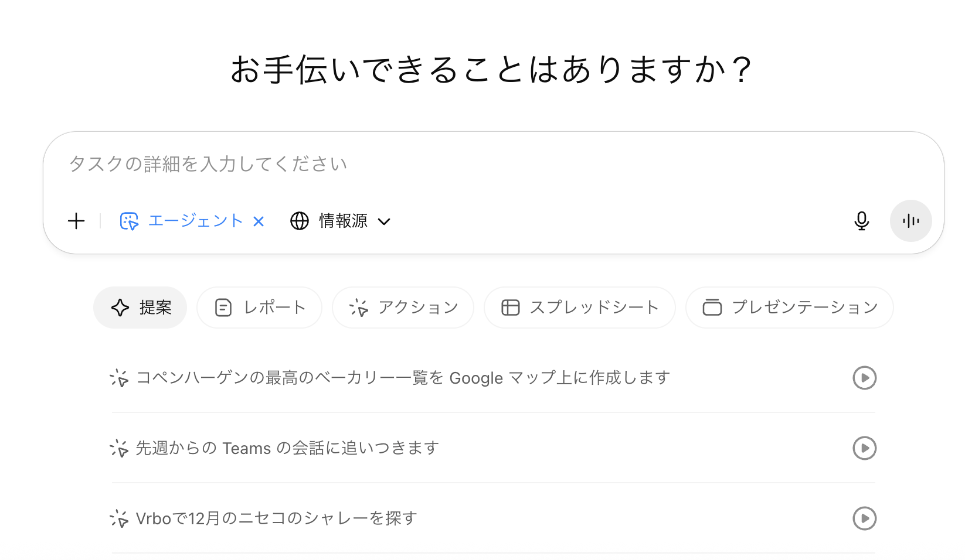Start voice mode with waveform icon
Image resolution: width=965 pixels, height=560 pixels.
910,221
